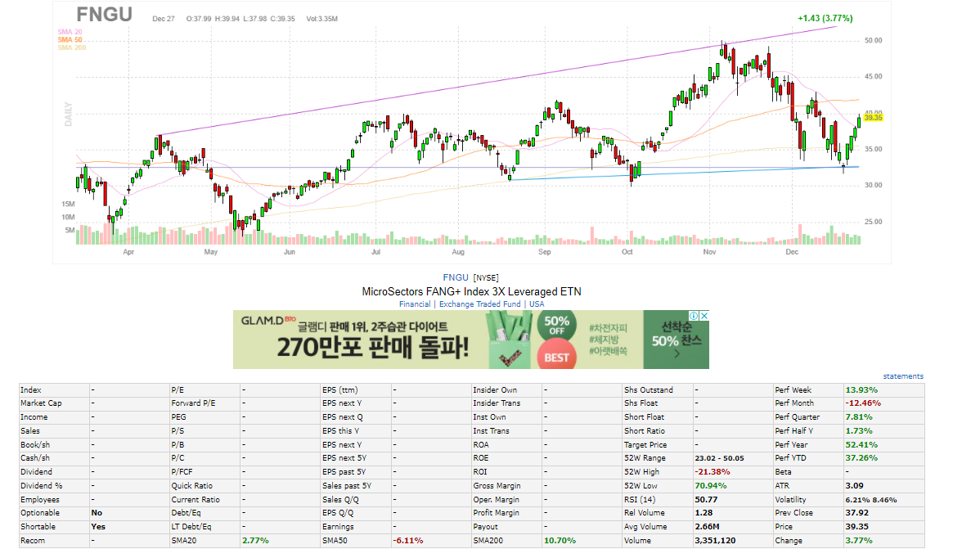The image size is (980, 558).
Task: Click the LT Debt/Eq label
Action: pyautogui.click(x=191, y=527)
